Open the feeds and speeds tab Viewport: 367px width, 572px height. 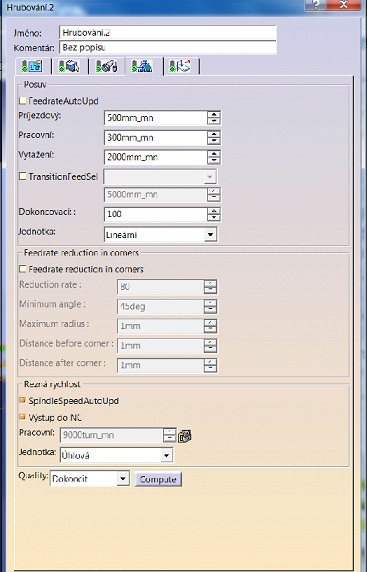click(x=143, y=66)
